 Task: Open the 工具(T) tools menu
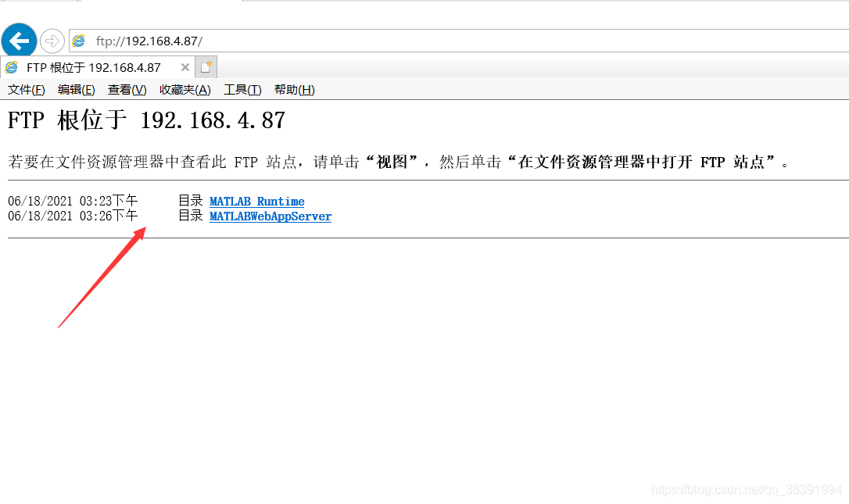tap(242, 90)
